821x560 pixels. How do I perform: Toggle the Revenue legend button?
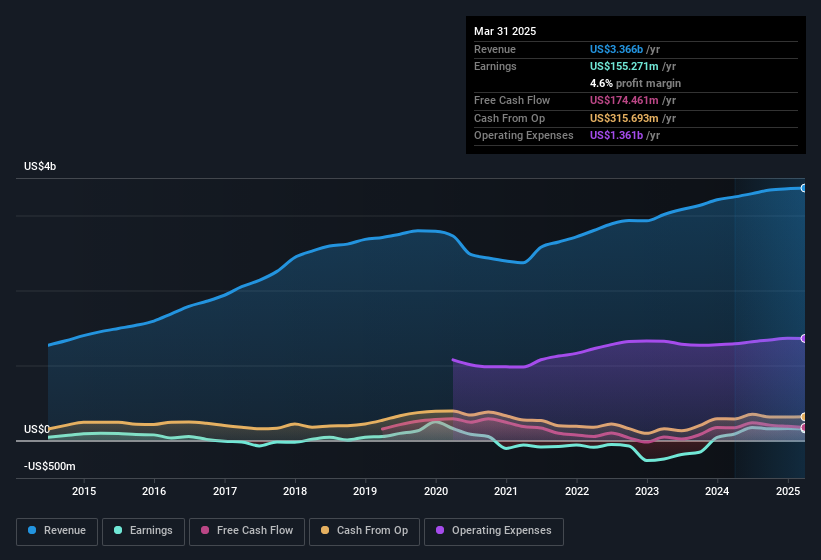point(57,531)
